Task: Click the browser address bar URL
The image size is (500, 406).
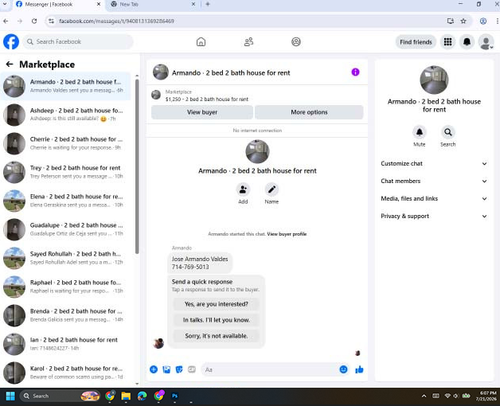Action: (117, 21)
